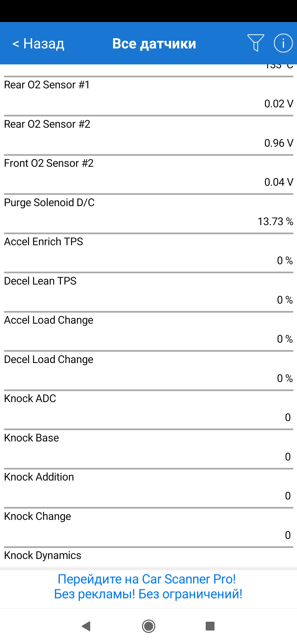This screenshot has height=644, width=297.
Task: Open the Car Scanner Pro upgrade link
Action: point(148,586)
